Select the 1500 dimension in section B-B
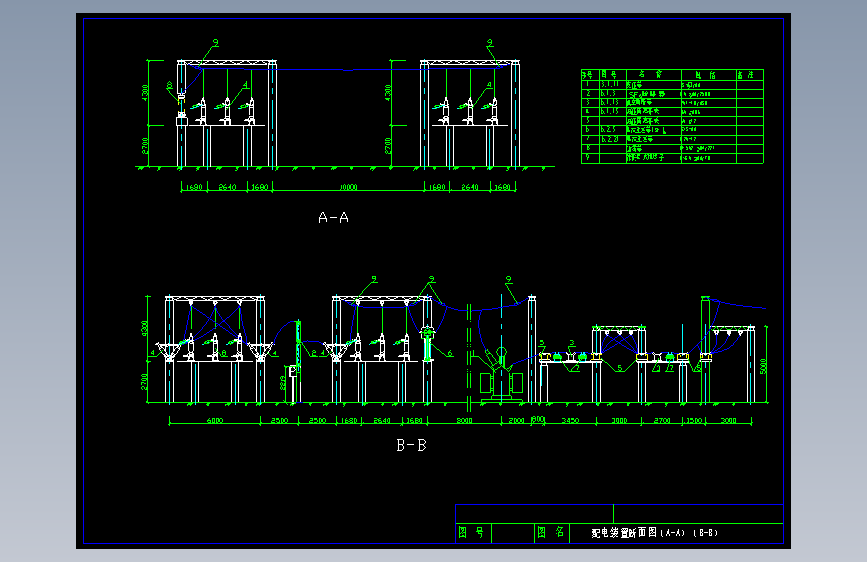867x562 pixels. [x=694, y=421]
